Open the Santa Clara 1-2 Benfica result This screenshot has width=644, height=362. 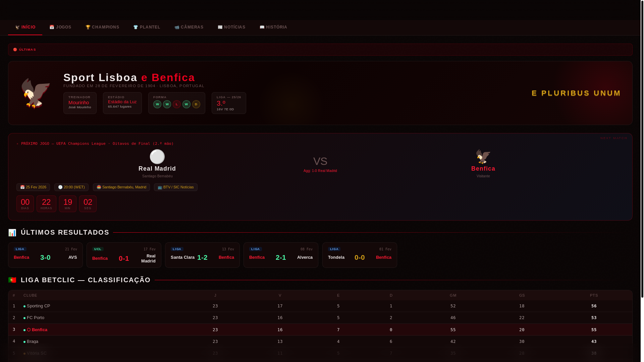pos(202,255)
